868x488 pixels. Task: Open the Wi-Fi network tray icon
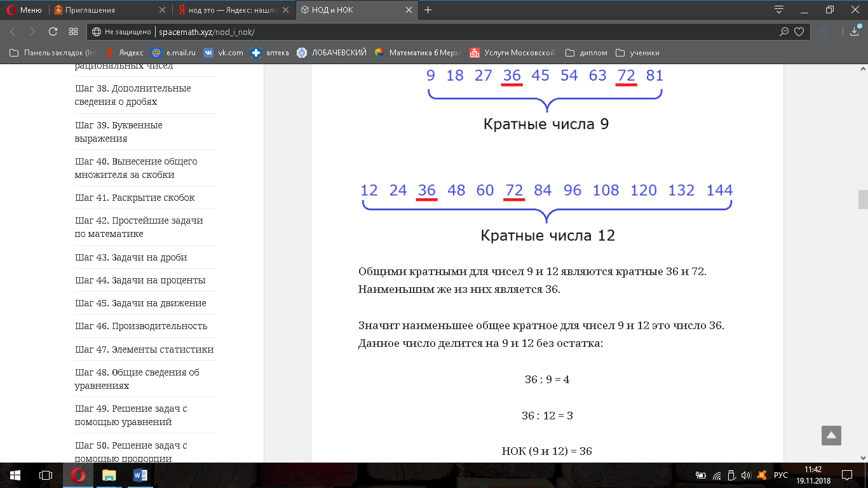717,475
